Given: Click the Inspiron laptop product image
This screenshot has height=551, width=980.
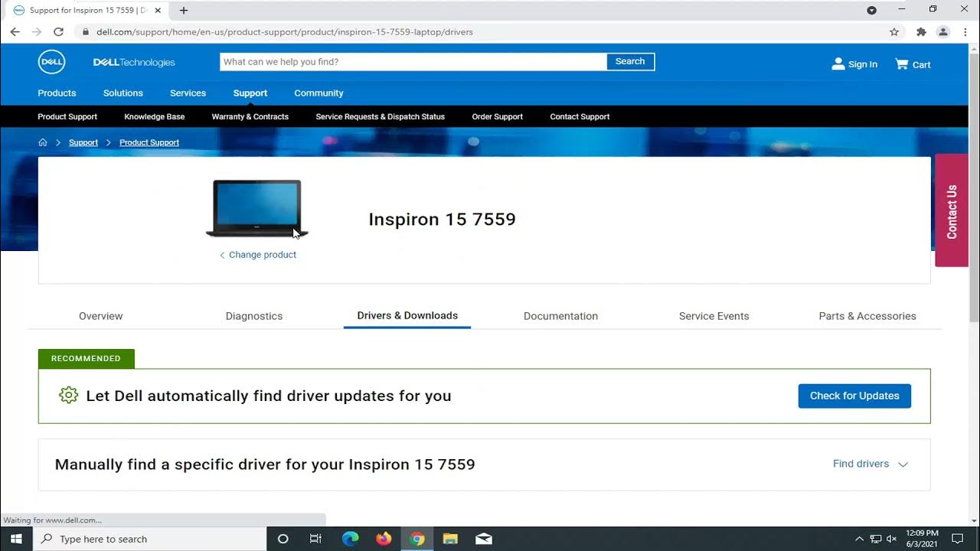Looking at the screenshot, I should pyautogui.click(x=257, y=208).
